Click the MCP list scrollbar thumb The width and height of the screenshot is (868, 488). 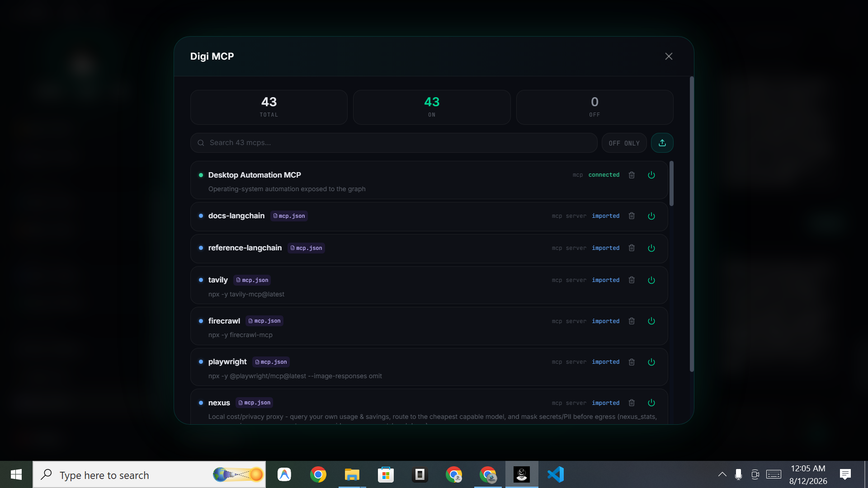[671, 183]
